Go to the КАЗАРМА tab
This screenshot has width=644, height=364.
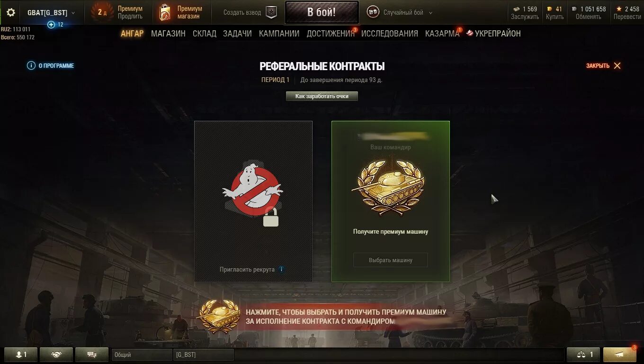pos(442,33)
